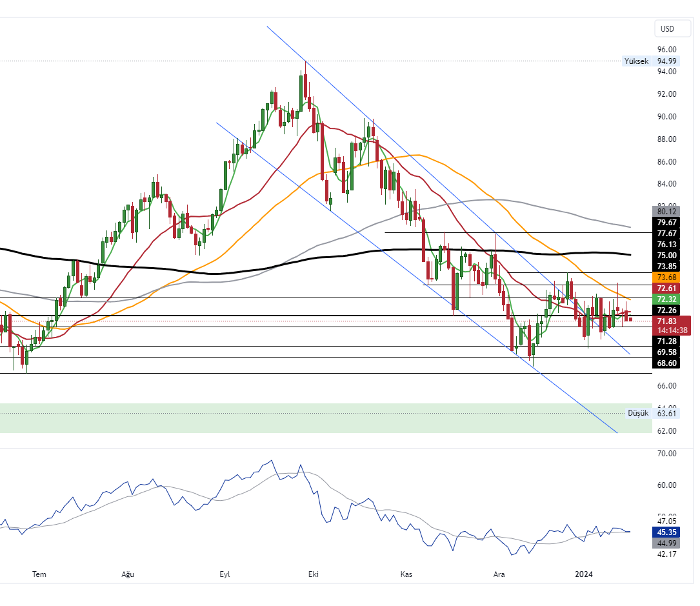Select the 75.00 price level label
Viewport: 700px width, 606px height.
tap(666, 255)
